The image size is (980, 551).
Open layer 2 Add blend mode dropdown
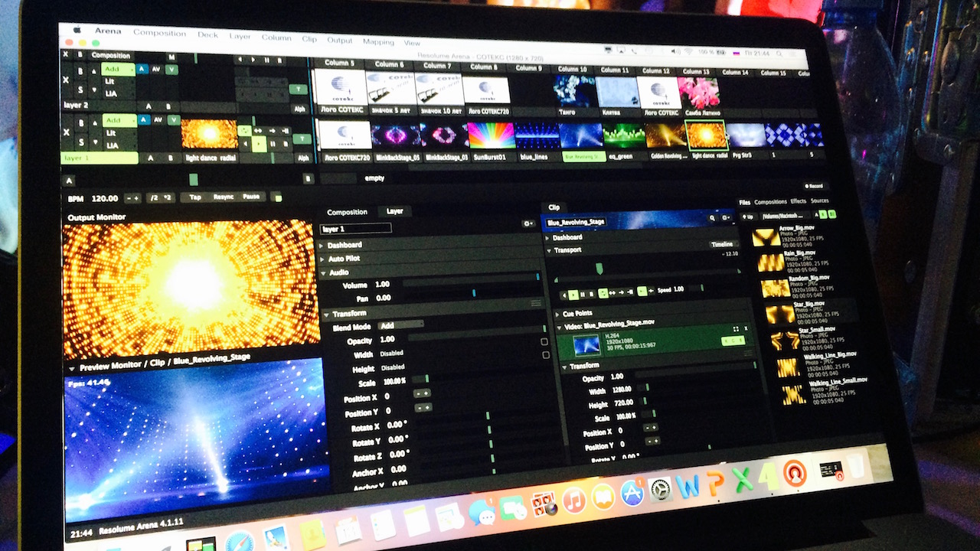tap(118, 70)
